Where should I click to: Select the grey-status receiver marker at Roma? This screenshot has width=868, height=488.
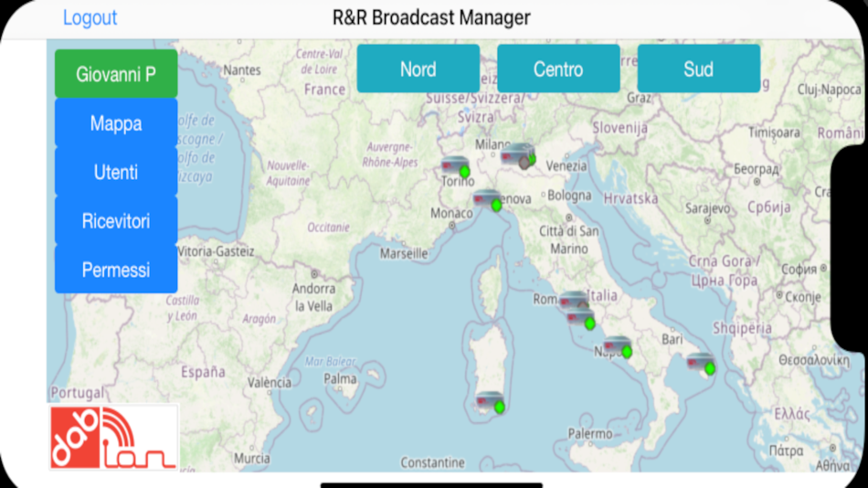[x=574, y=301]
